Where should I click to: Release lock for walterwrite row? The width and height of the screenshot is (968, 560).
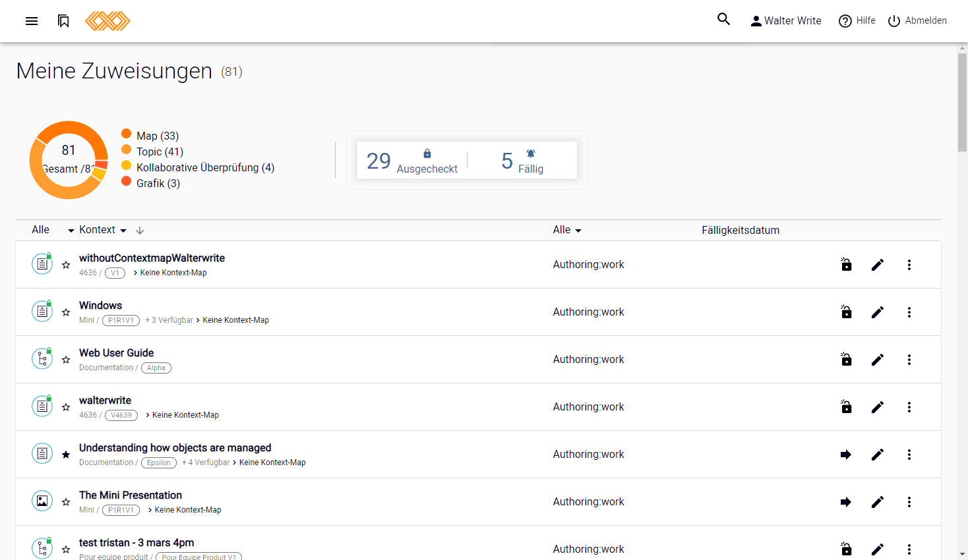pyautogui.click(x=846, y=406)
